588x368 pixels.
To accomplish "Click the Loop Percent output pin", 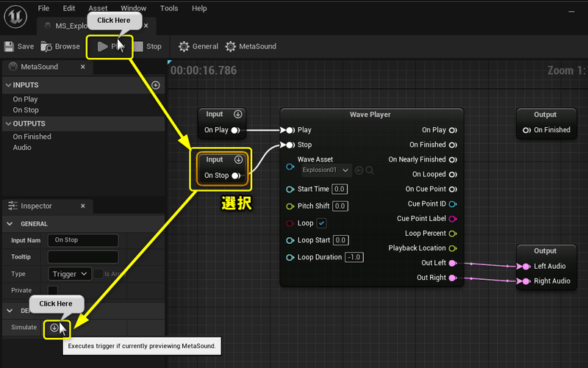I will tap(453, 234).
